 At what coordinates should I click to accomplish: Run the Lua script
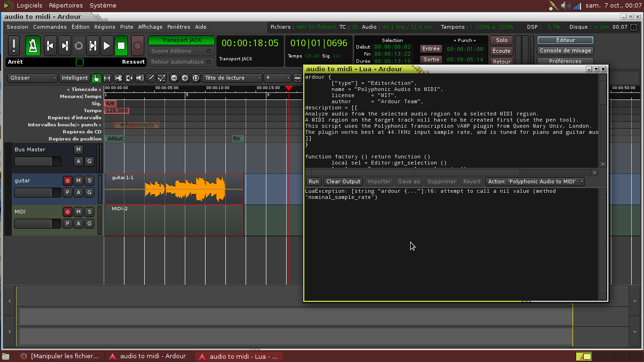point(314,181)
